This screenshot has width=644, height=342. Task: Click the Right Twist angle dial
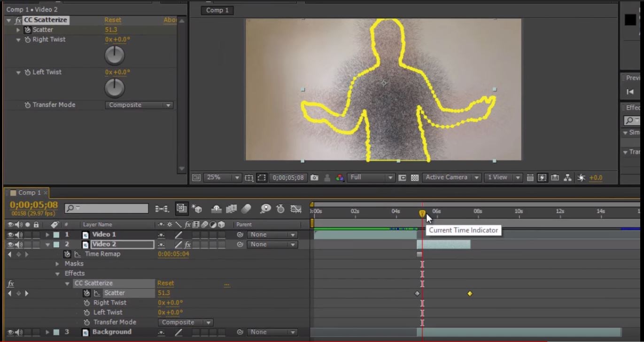pyautogui.click(x=114, y=56)
